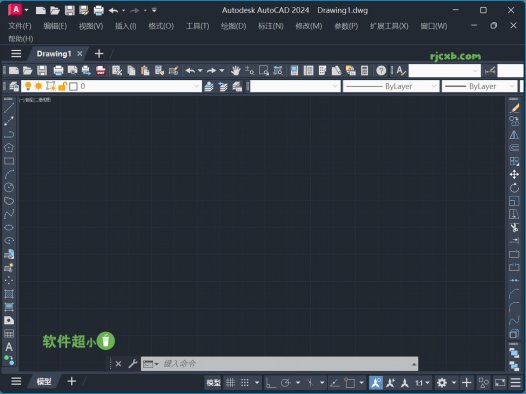Screen dimensions: 526x394
Task: Click Export to PDF red icon
Action: pyautogui.click(x=101, y=70)
